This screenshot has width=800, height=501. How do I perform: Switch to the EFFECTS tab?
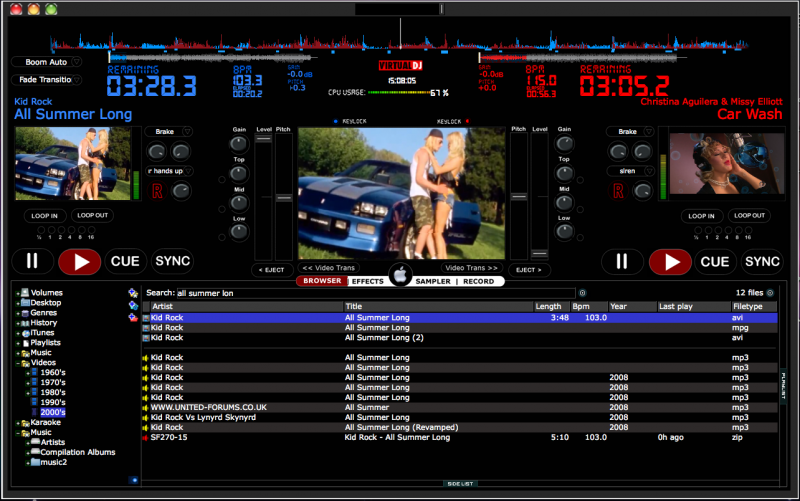point(367,282)
